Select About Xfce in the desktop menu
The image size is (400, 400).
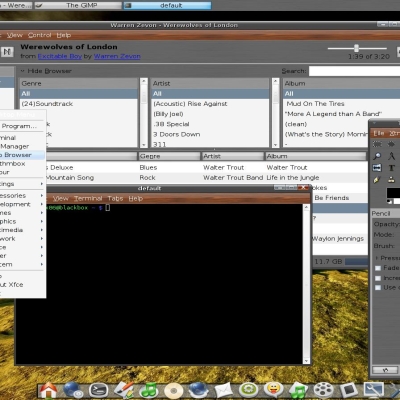point(22,285)
